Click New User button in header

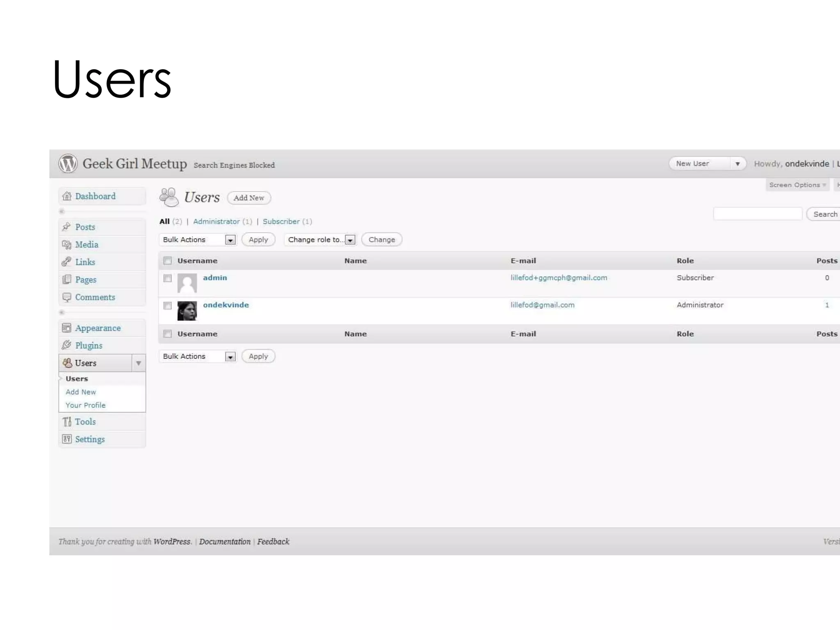tap(701, 164)
